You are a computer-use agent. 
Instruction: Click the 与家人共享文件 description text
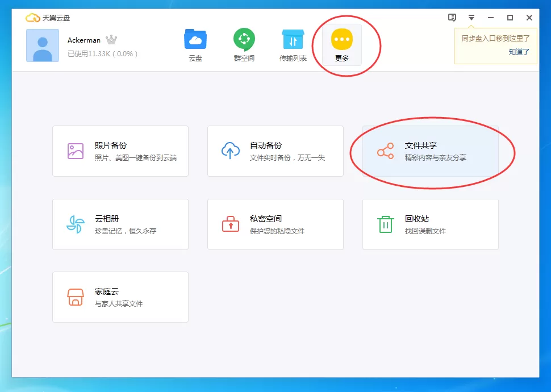(119, 304)
